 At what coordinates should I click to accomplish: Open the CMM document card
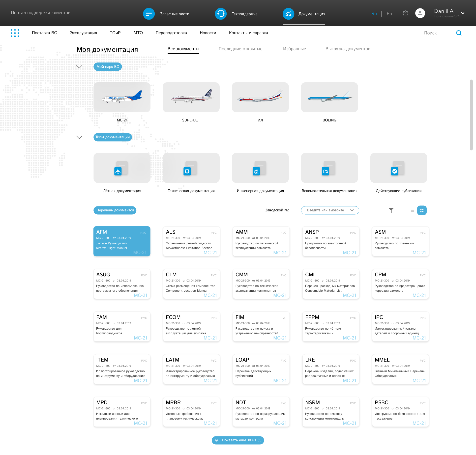tap(261, 284)
